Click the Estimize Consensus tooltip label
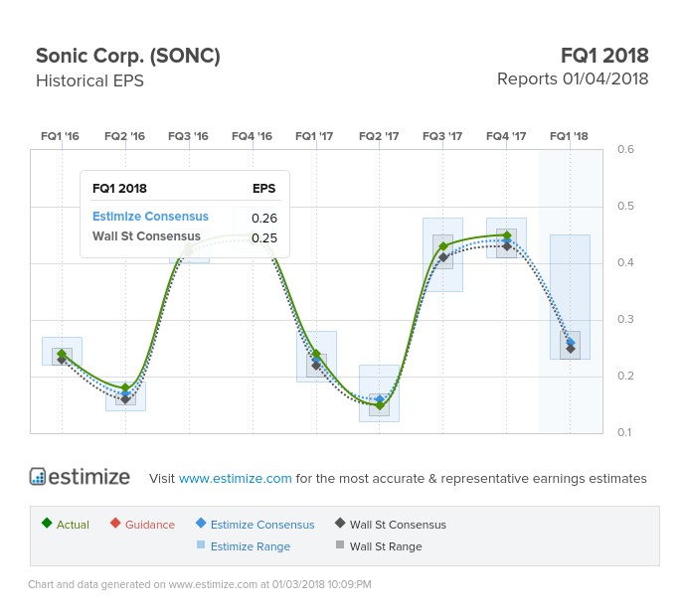Viewport: 681px width, 616px height. pyautogui.click(x=150, y=217)
